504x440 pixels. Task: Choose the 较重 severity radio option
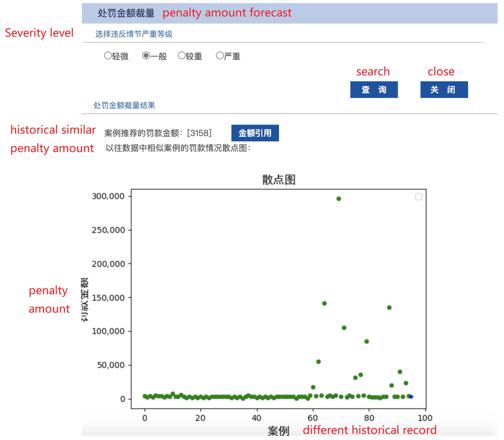(x=182, y=56)
